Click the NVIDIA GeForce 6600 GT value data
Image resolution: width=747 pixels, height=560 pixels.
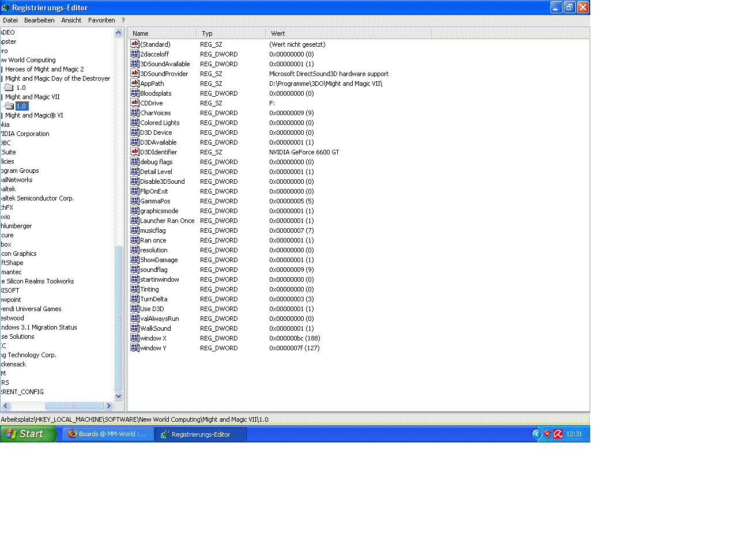[304, 152]
